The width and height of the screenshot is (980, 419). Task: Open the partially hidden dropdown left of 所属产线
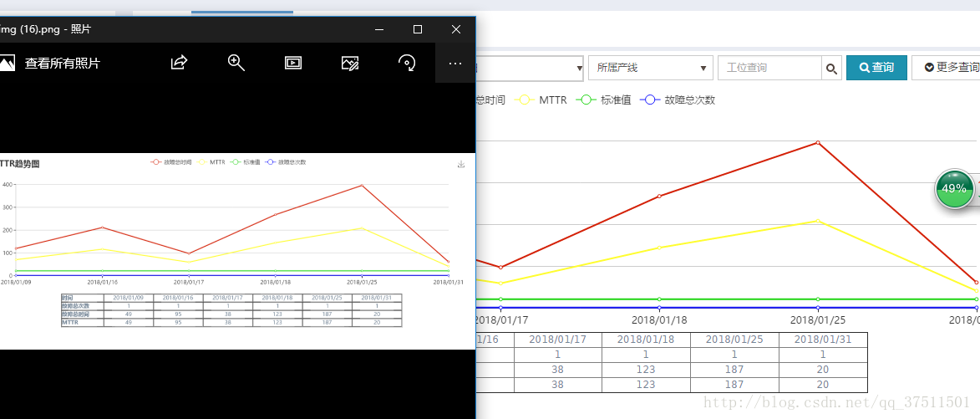530,68
